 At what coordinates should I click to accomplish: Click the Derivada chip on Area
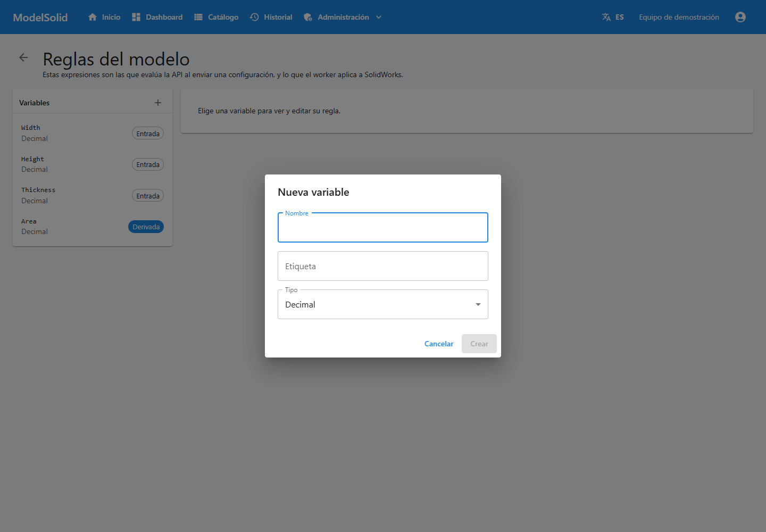pyautogui.click(x=146, y=227)
